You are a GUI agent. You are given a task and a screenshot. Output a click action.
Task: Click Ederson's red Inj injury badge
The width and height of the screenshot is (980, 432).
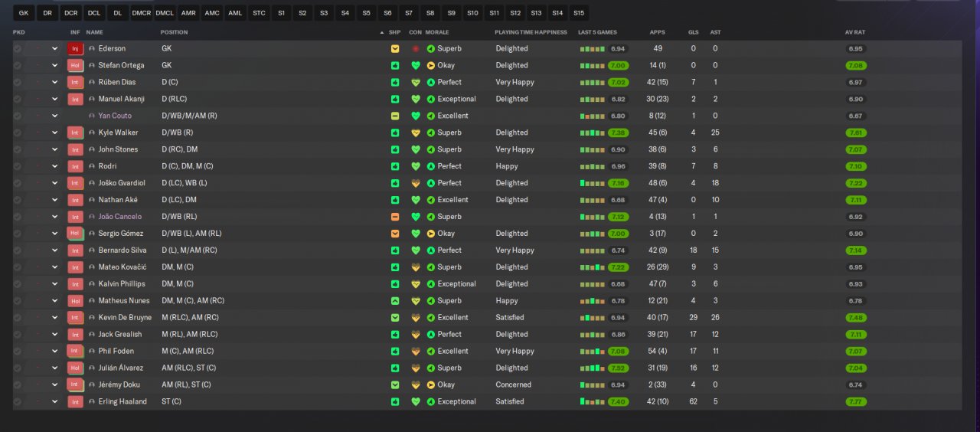[75, 48]
